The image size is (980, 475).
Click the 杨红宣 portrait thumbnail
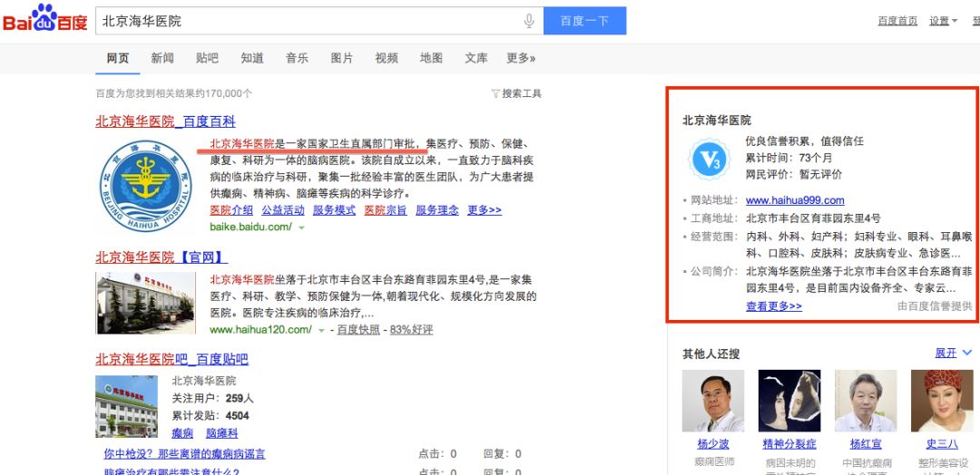point(866,401)
